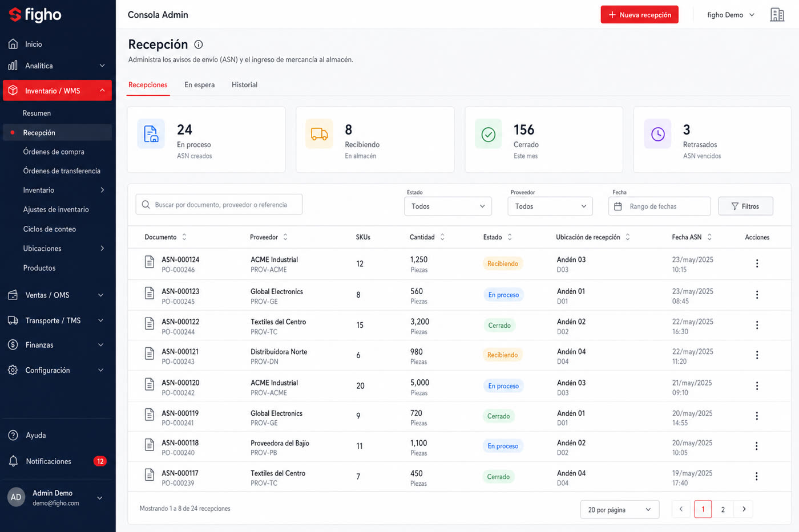This screenshot has height=532, width=799.
Task: Click the three-dot actions menu for ASN-000124
Action: [757, 263]
